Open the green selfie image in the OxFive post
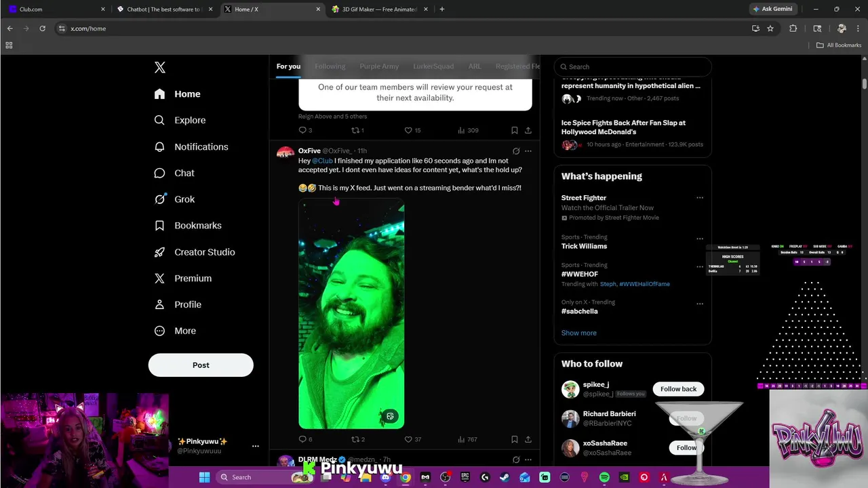This screenshot has width=868, height=488. pos(351,314)
